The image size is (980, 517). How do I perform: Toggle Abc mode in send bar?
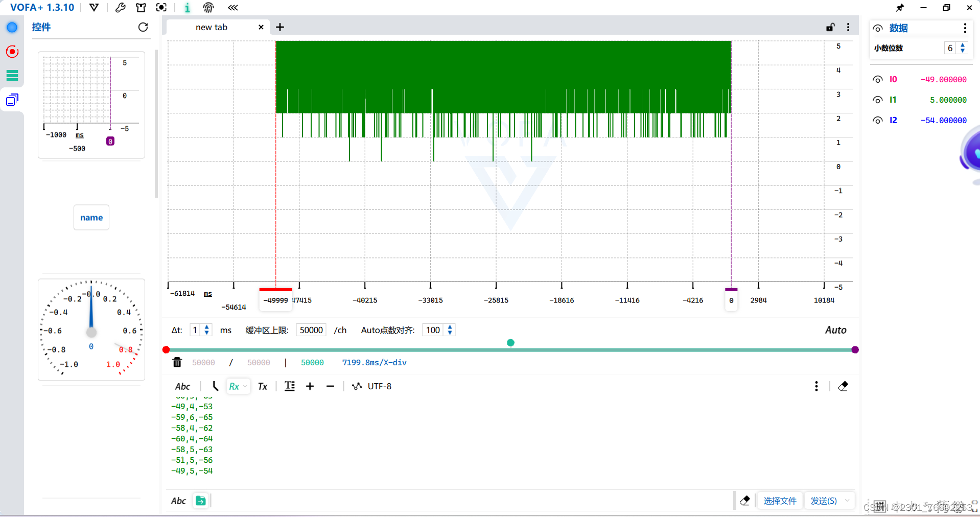coord(178,501)
